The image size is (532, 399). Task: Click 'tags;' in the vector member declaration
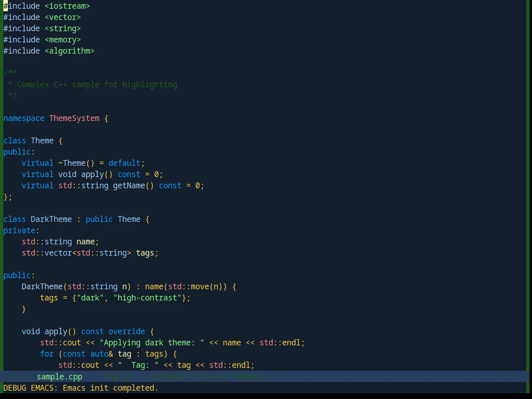pyautogui.click(x=147, y=253)
